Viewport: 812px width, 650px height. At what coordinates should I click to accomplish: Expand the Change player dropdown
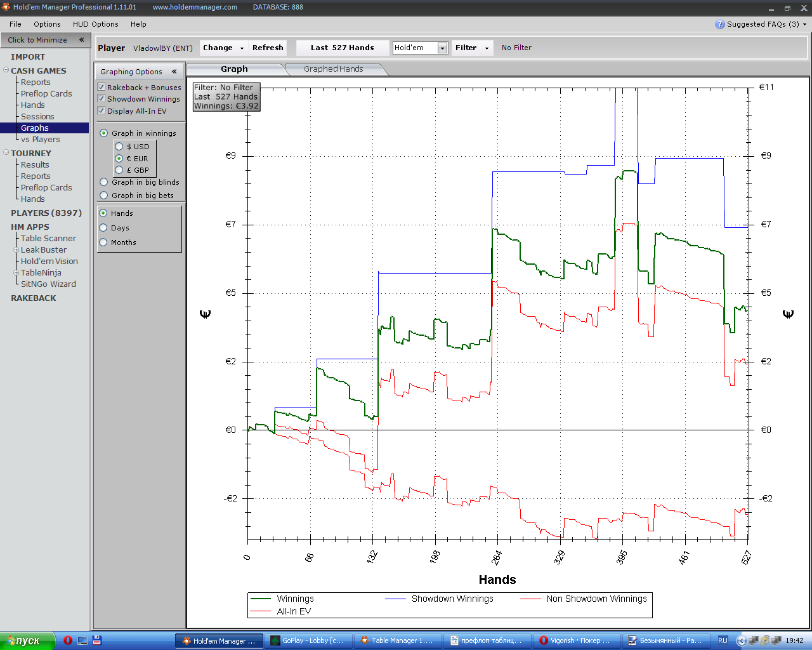click(223, 48)
